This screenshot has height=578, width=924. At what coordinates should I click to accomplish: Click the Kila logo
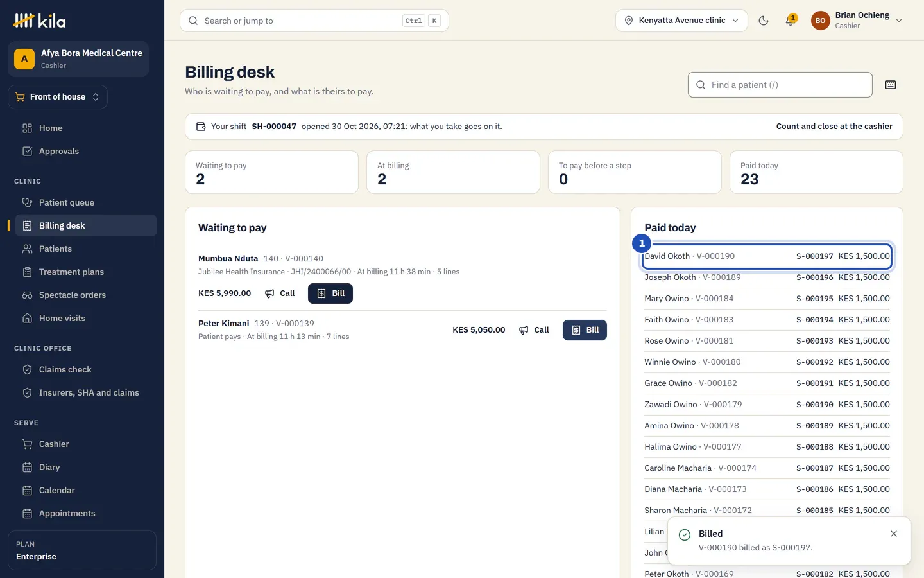(x=40, y=21)
